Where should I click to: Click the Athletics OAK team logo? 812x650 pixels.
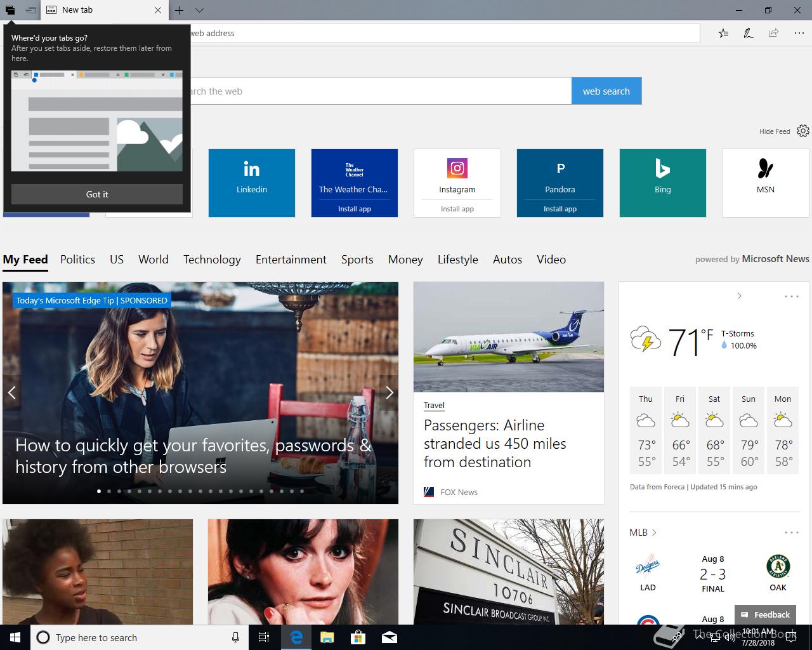coord(778,566)
